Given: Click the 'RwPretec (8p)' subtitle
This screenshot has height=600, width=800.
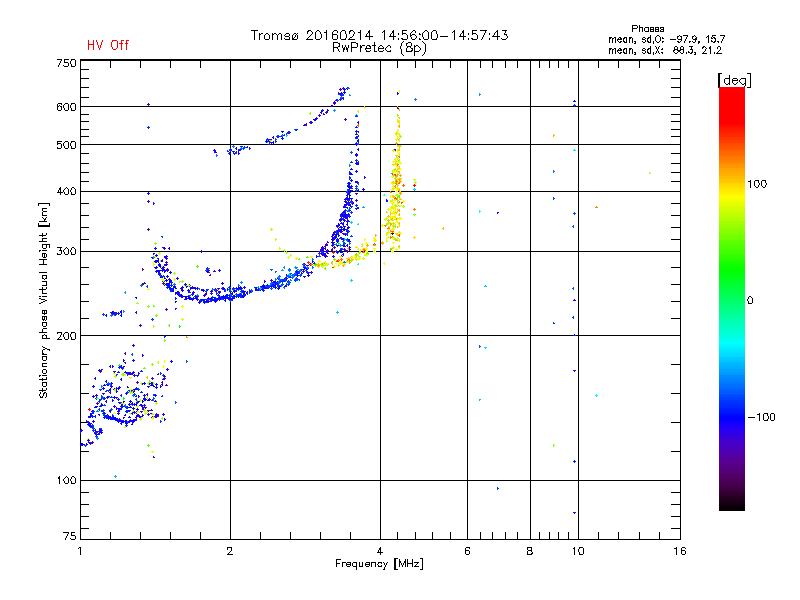Looking at the screenshot, I should (379, 48).
